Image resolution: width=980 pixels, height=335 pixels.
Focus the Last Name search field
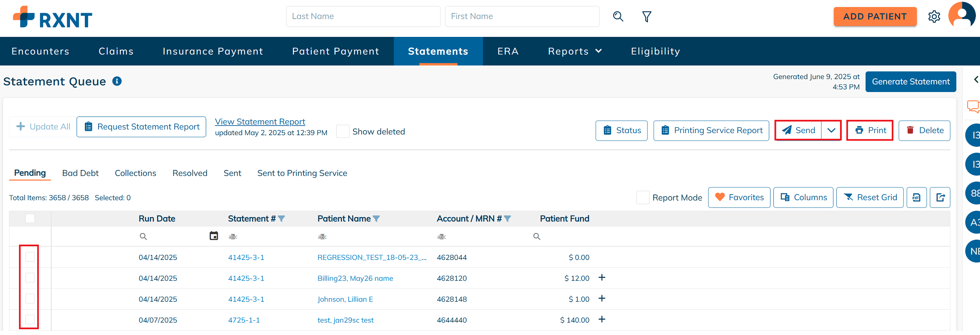[x=363, y=17]
